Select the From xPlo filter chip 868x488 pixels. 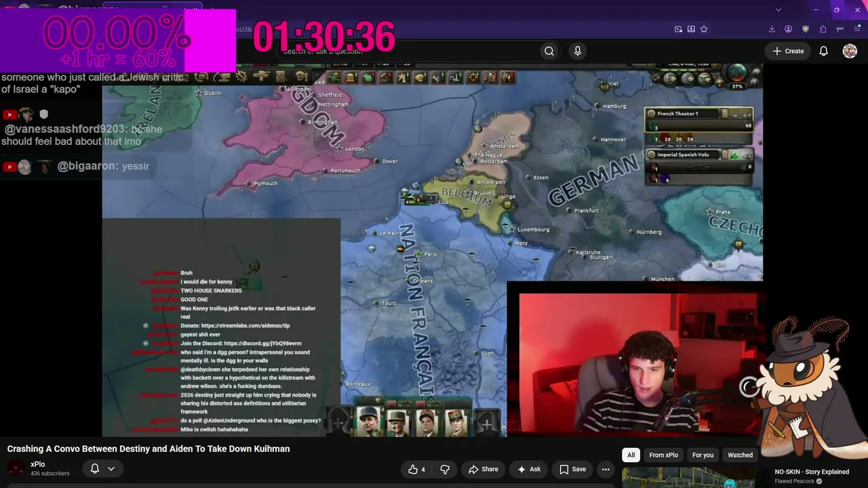663,455
